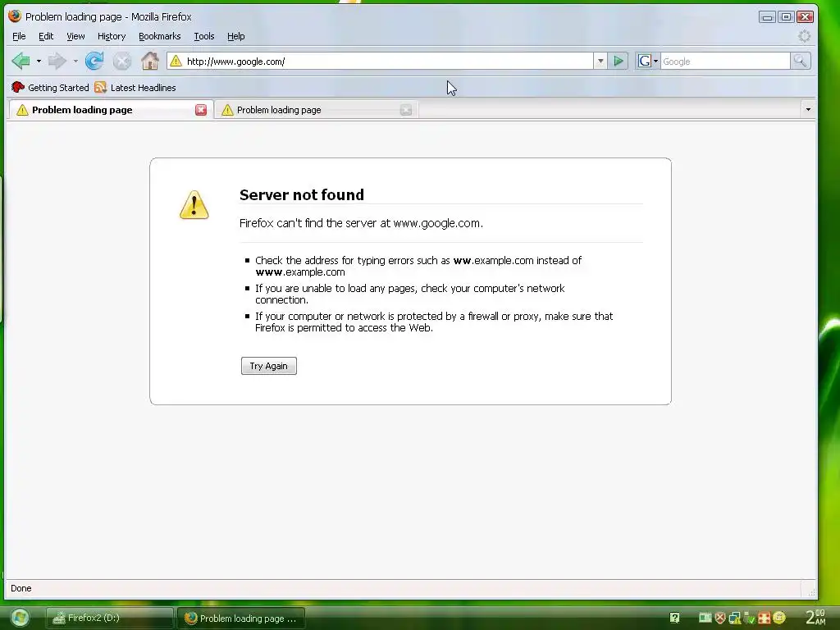Image resolution: width=840 pixels, height=630 pixels.
Task: Reload the current page
Action: (x=94, y=61)
